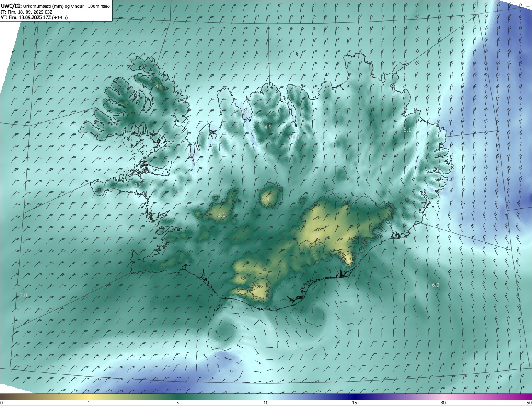Click the 6.0 value over the southeast ocean
The image size is (532, 406).
coord(436,285)
